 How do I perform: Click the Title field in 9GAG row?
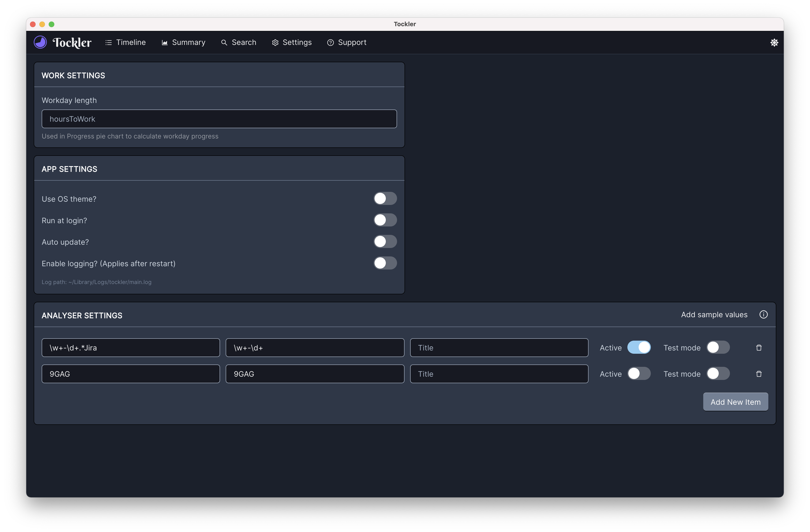[499, 374]
